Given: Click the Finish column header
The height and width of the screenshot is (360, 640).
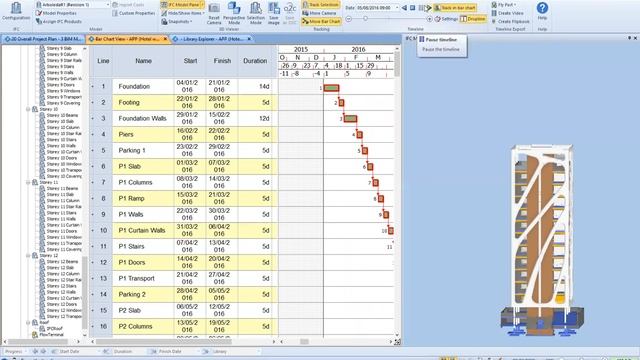Looking at the screenshot, I should 222,61.
